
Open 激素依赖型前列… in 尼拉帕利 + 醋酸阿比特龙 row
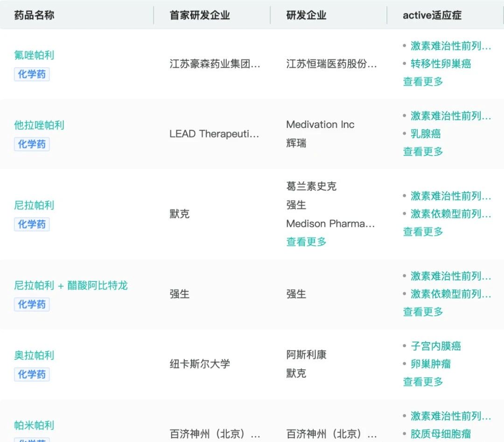click(x=451, y=294)
